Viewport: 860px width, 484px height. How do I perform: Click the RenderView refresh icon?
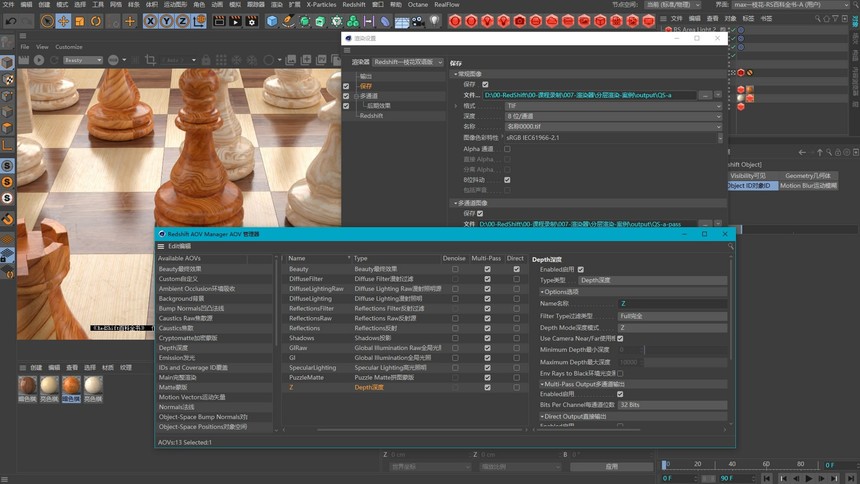(x=54, y=60)
